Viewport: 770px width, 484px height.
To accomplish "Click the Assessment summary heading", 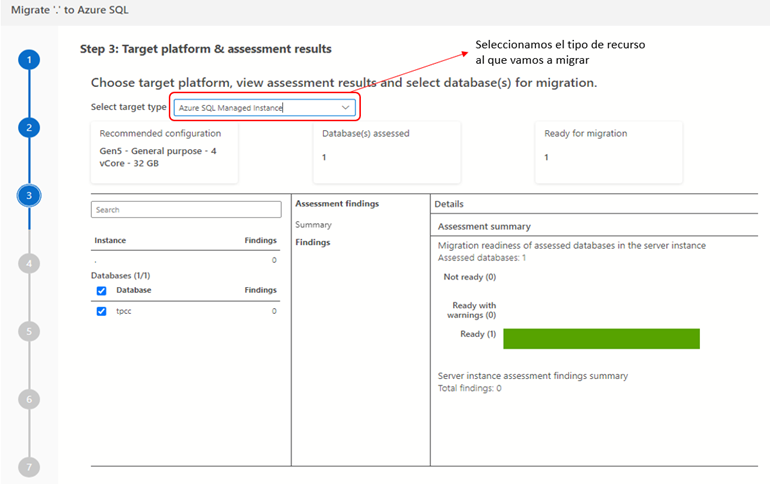I will pyautogui.click(x=484, y=227).
